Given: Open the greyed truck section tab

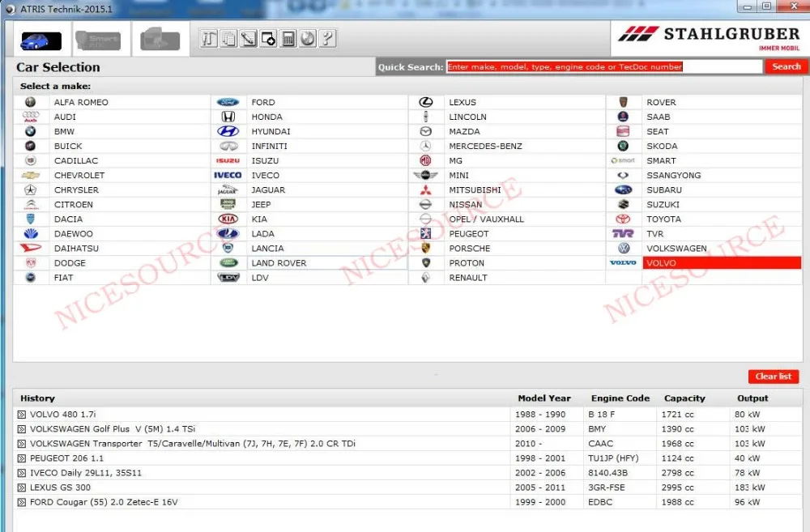Looking at the screenshot, I should [160, 40].
